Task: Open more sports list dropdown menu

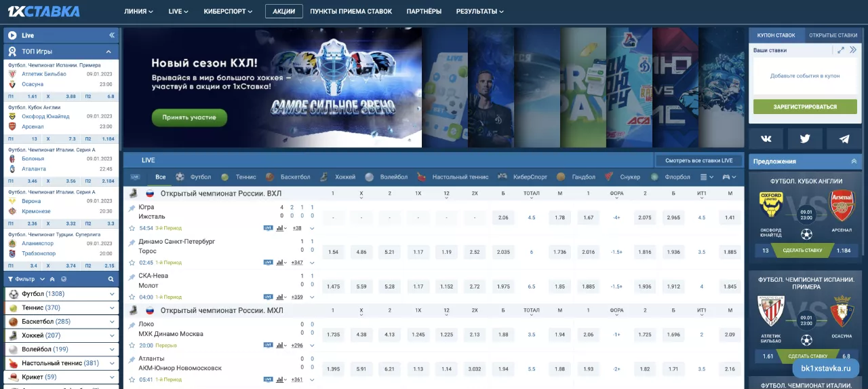Action: [707, 177]
